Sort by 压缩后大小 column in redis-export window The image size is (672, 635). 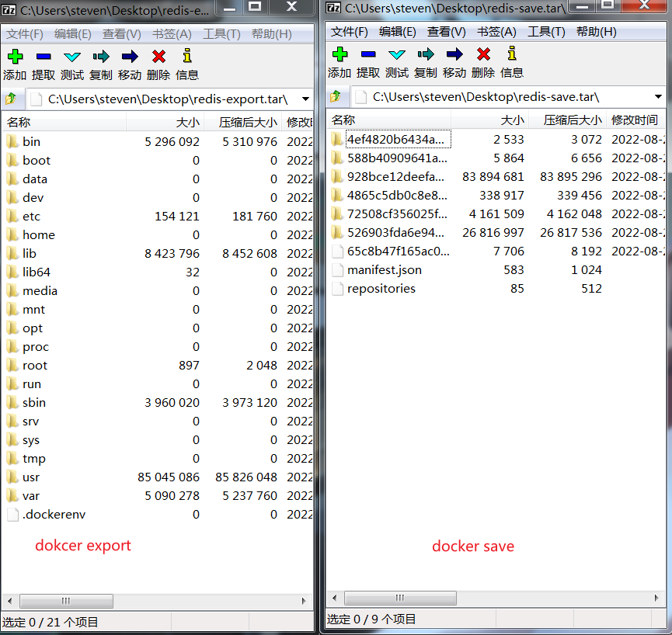point(243,123)
